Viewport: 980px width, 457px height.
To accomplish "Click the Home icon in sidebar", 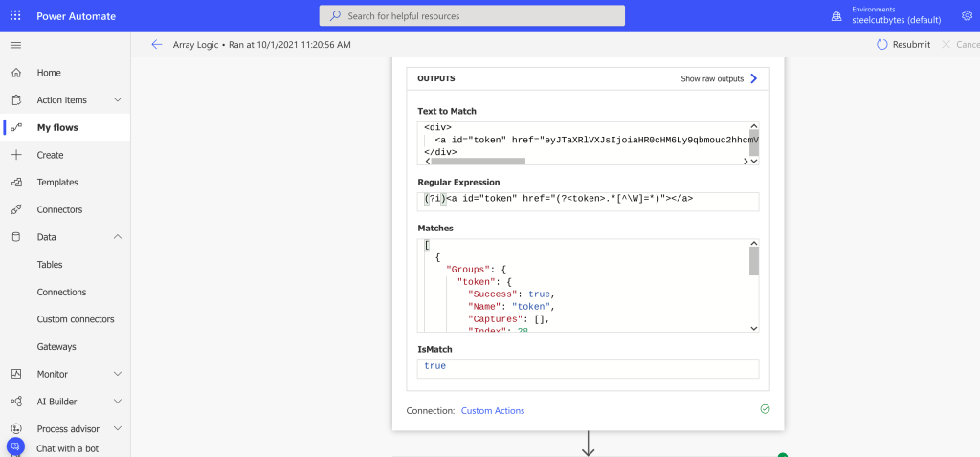I will (x=16, y=73).
